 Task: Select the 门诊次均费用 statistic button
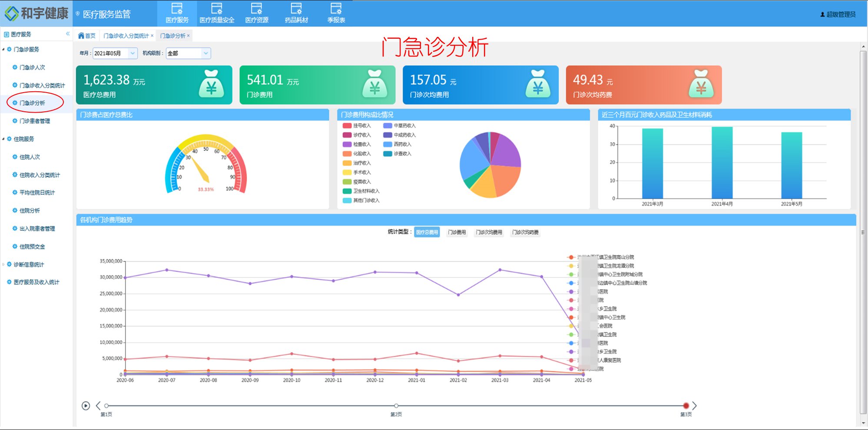490,232
